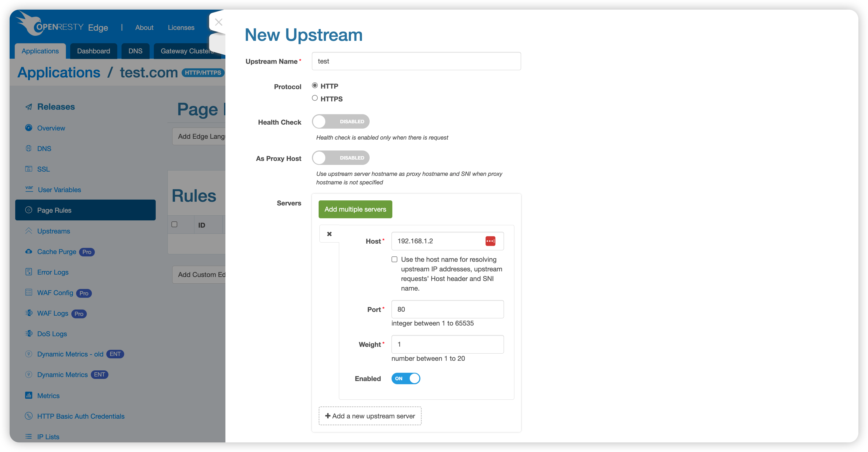
Task: Open Upstreams in the sidebar
Action: point(54,231)
